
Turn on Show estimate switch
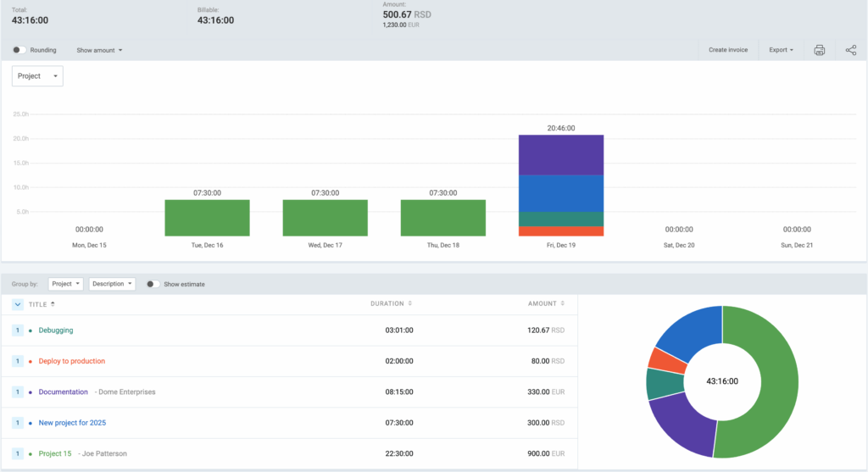tap(153, 284)
